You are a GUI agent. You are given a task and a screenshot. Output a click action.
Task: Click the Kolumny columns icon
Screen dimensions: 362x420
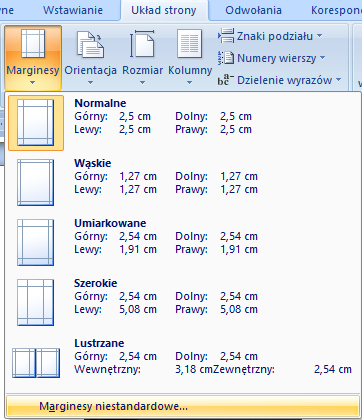(189, 43)
